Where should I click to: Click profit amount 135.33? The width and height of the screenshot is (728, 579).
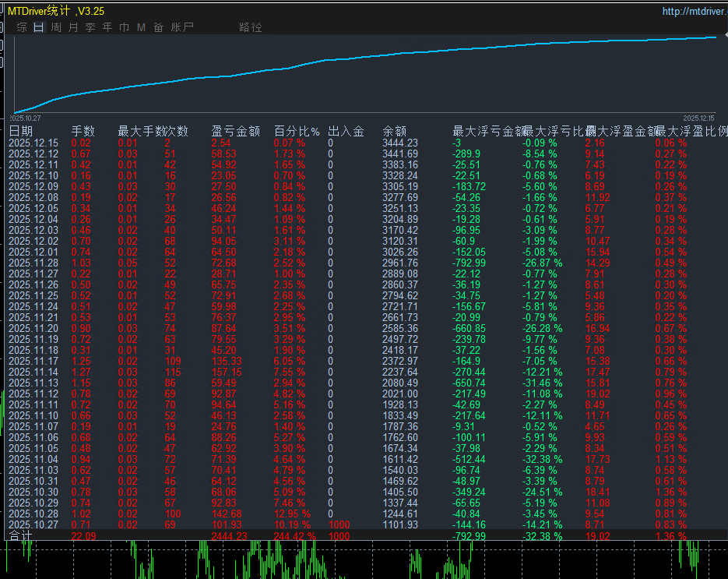click(x=227, y=362)
